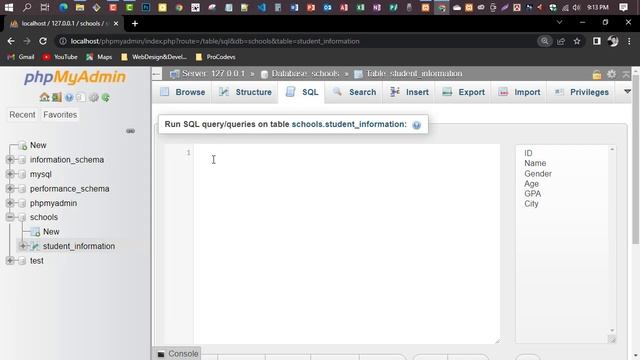Open Microsoft Edge from taskbar

pyautogui.click(x=63, y=7)
